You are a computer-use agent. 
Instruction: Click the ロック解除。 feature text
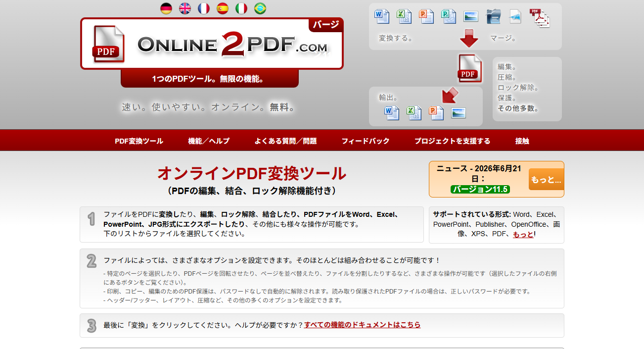pyautogui.click(x=518, y=88)
